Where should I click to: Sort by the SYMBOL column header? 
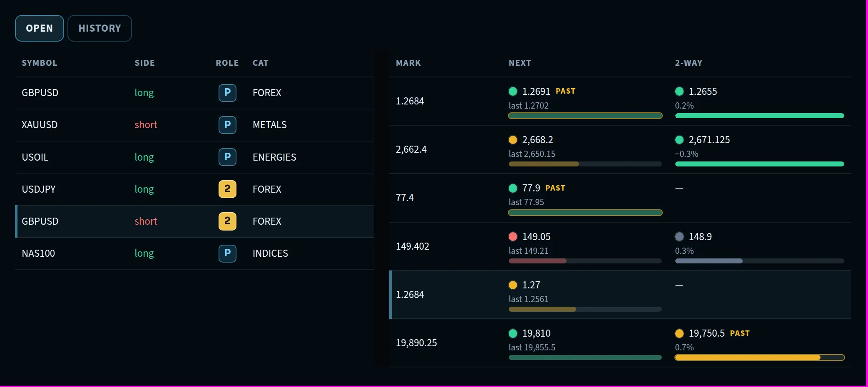(40, 63)
